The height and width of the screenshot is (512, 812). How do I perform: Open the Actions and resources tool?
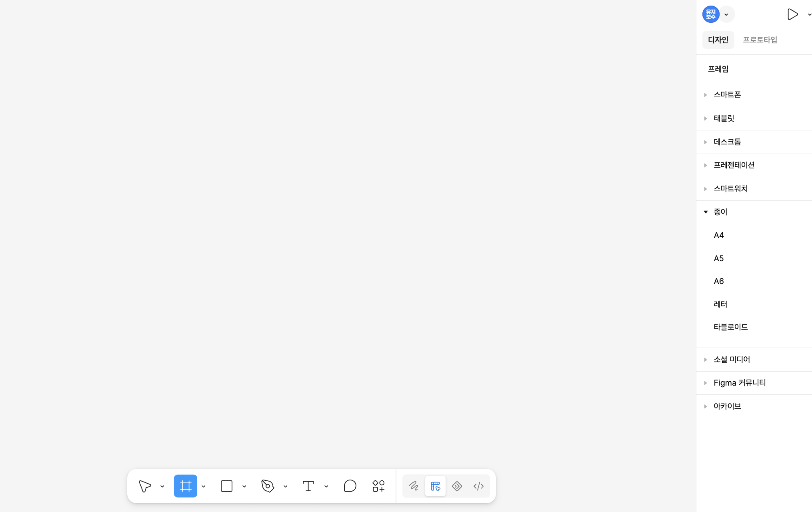(x=378, y=486)
